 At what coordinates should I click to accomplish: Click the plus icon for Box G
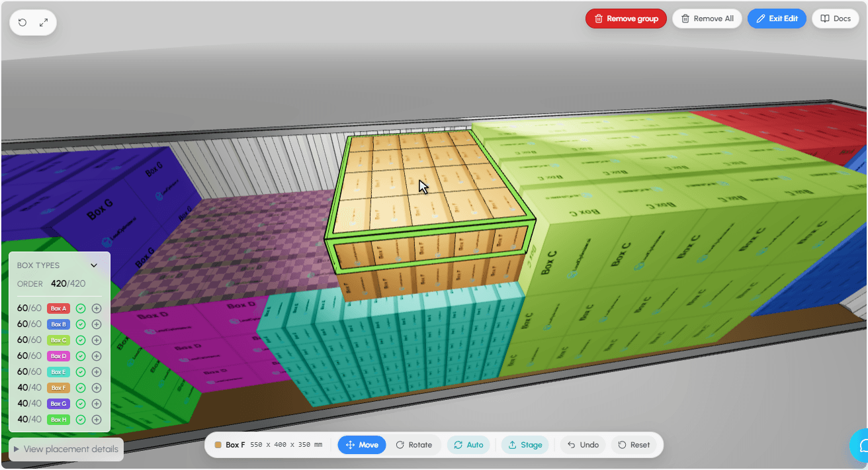click(x=97, y=404)
